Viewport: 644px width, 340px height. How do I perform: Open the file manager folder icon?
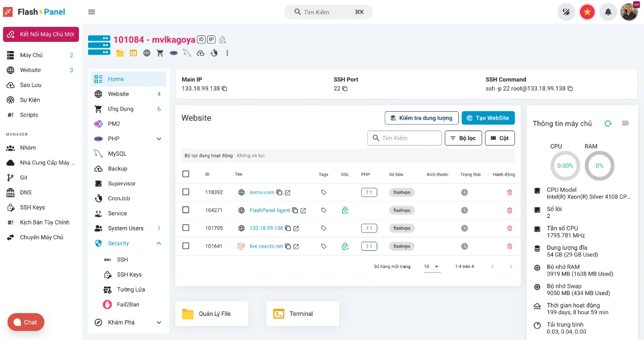(120, 53)
